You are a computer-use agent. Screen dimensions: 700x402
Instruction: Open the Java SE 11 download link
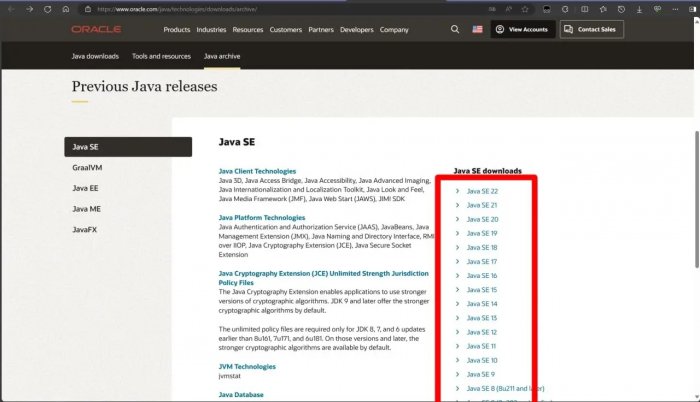tap(481, 346)
